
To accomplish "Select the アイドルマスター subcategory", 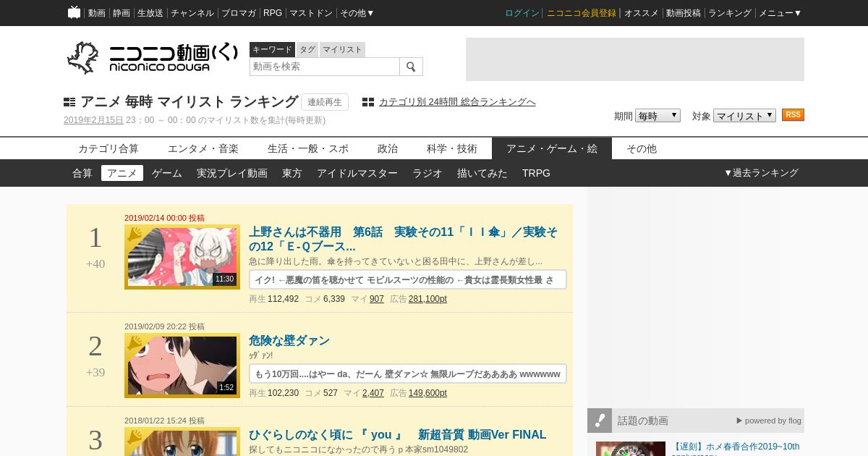I will [x=357, y=173].
